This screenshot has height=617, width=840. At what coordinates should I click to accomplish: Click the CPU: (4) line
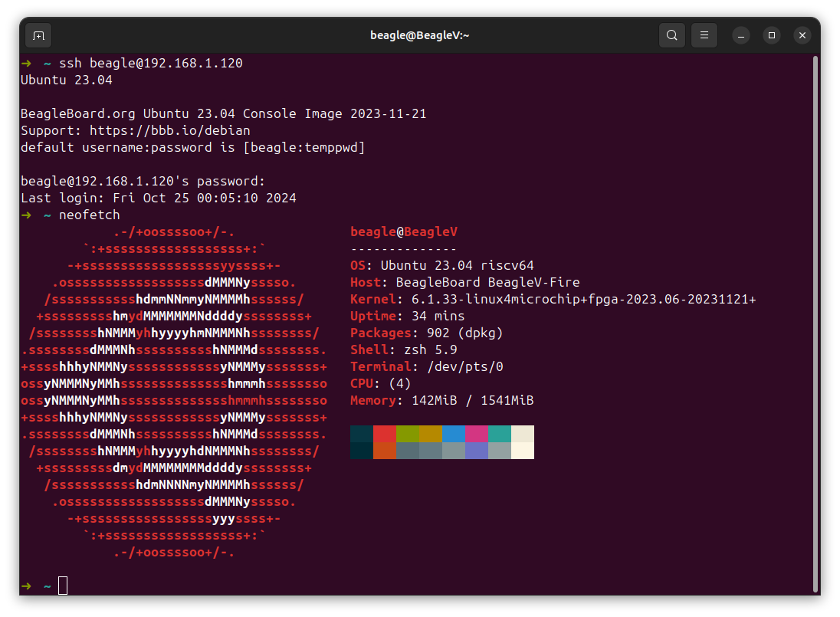click(x=381, y=383)
